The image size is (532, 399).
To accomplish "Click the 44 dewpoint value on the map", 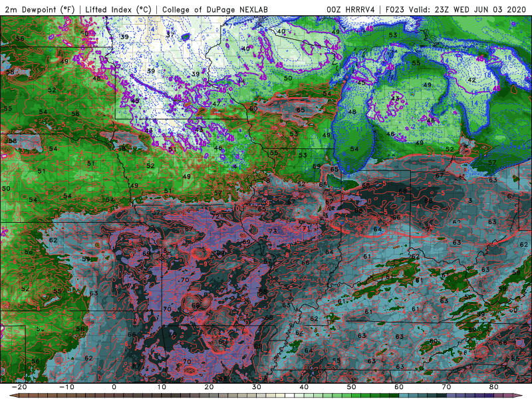I will [241, 80].
